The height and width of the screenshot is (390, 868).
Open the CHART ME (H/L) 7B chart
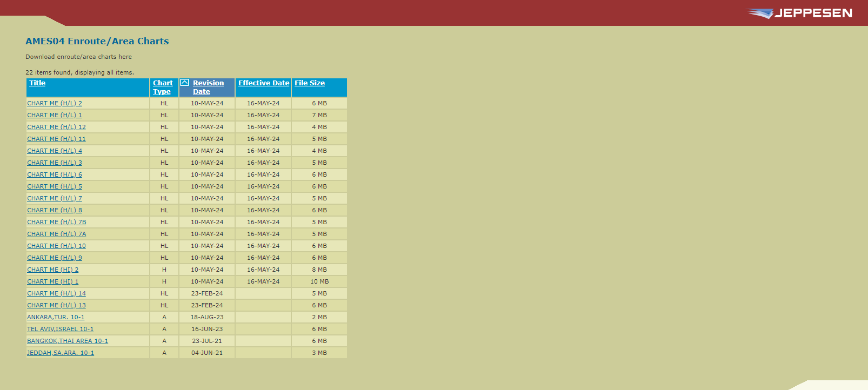coord(57,222)
